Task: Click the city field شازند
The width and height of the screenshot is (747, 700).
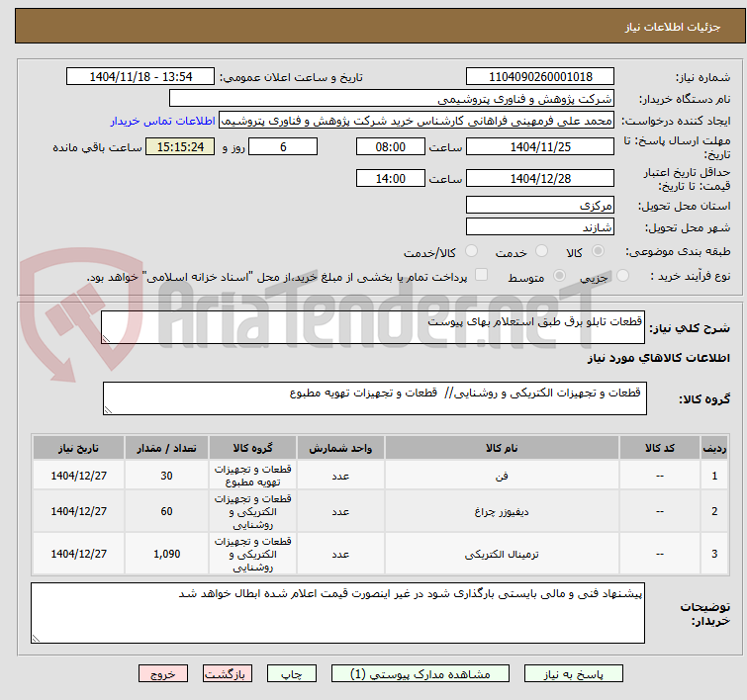Action: click(x=540, y=227)
